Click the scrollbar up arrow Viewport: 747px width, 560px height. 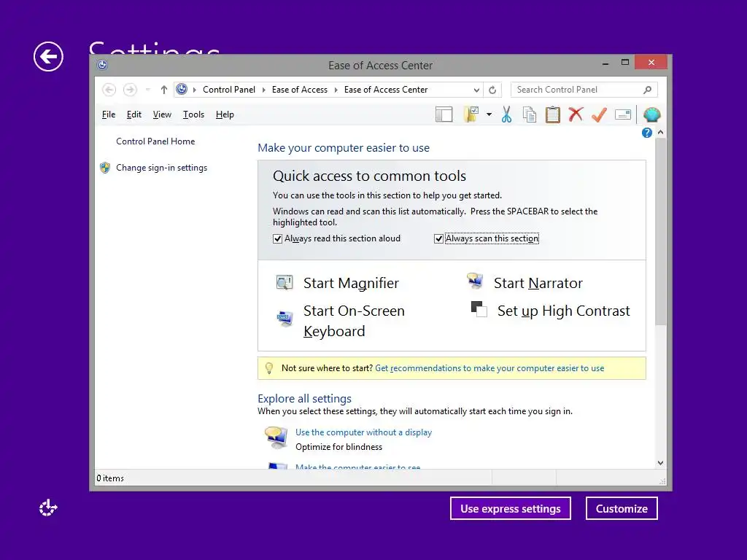click(660, 132)
